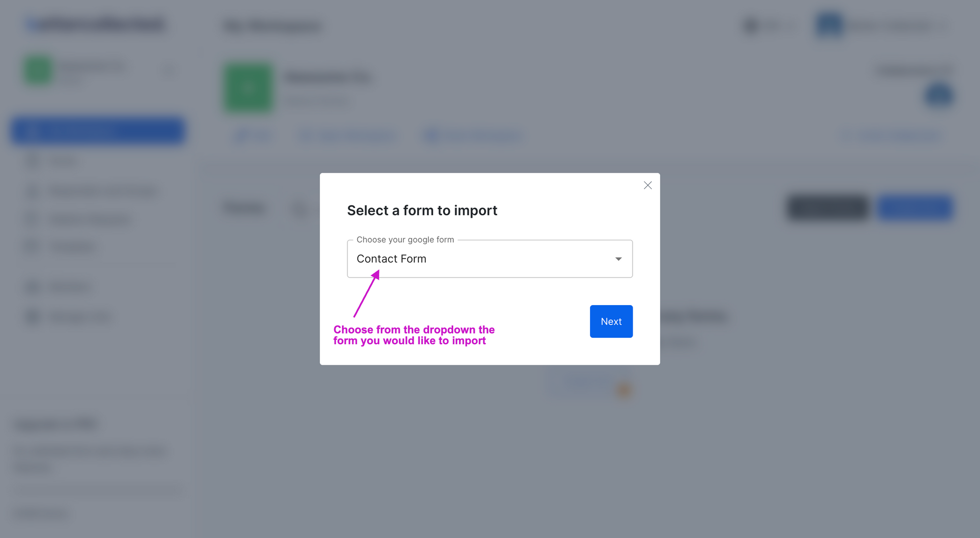980x538 pixels.
Task: Click the blue user avatar in top bar
Action: (829, 25)
